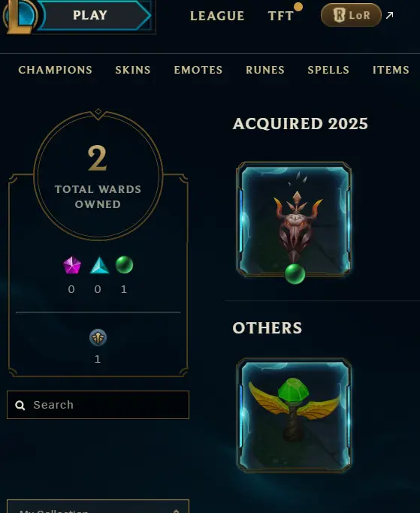
Task: Open the Skins tab
Action: pos(133,70)
